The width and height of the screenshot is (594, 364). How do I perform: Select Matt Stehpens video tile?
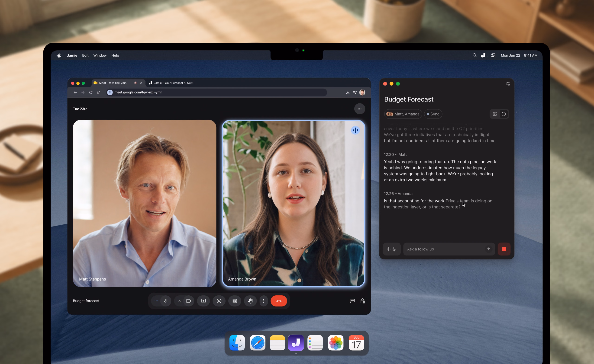tap(144, 203)
